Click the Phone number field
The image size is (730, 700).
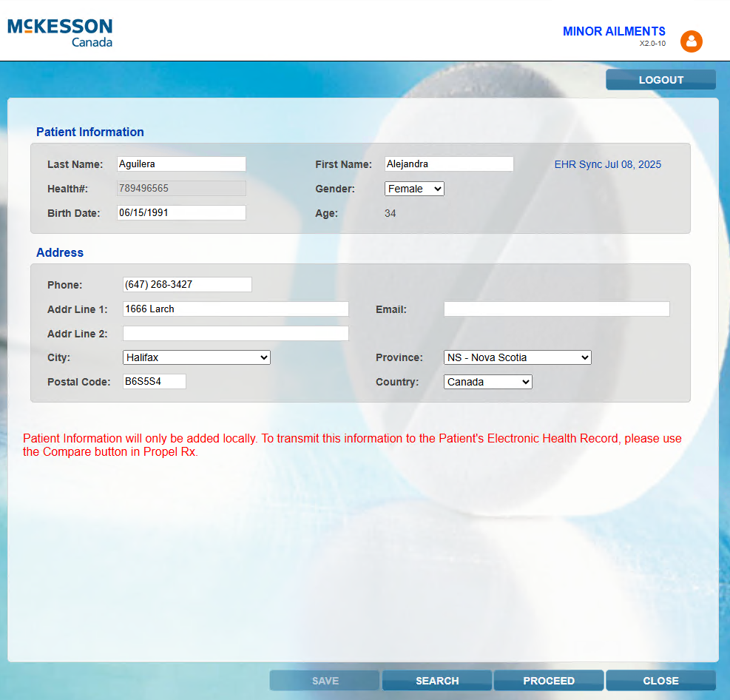187,285
